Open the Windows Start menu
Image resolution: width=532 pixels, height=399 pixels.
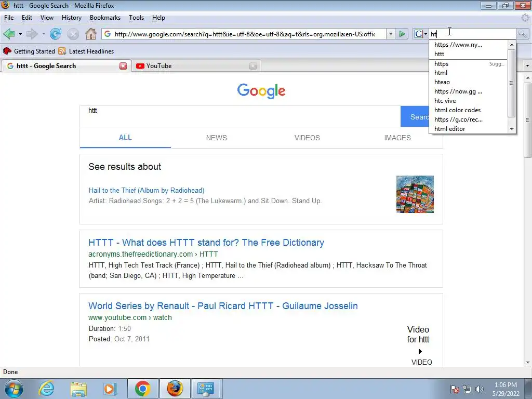point(14,389)
